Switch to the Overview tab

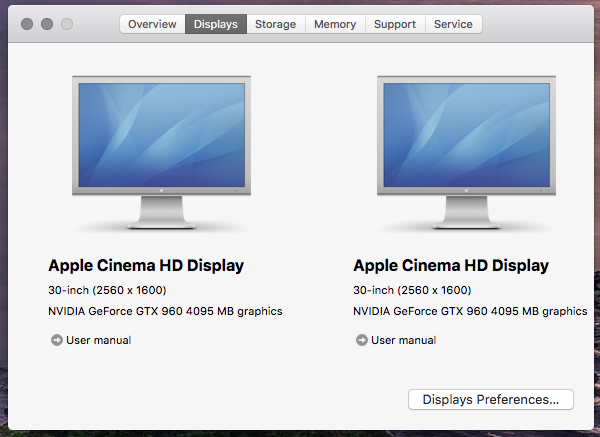click(152, 24)
